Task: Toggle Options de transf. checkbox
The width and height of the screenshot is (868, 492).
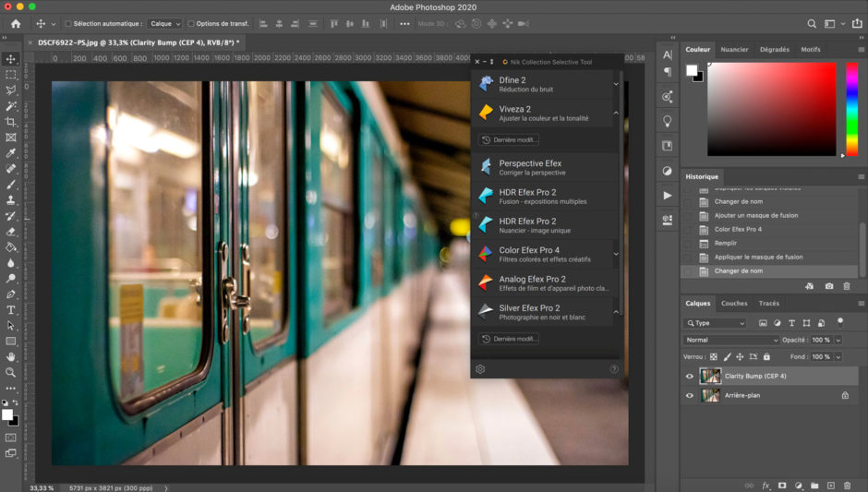Action: point(191,24)
